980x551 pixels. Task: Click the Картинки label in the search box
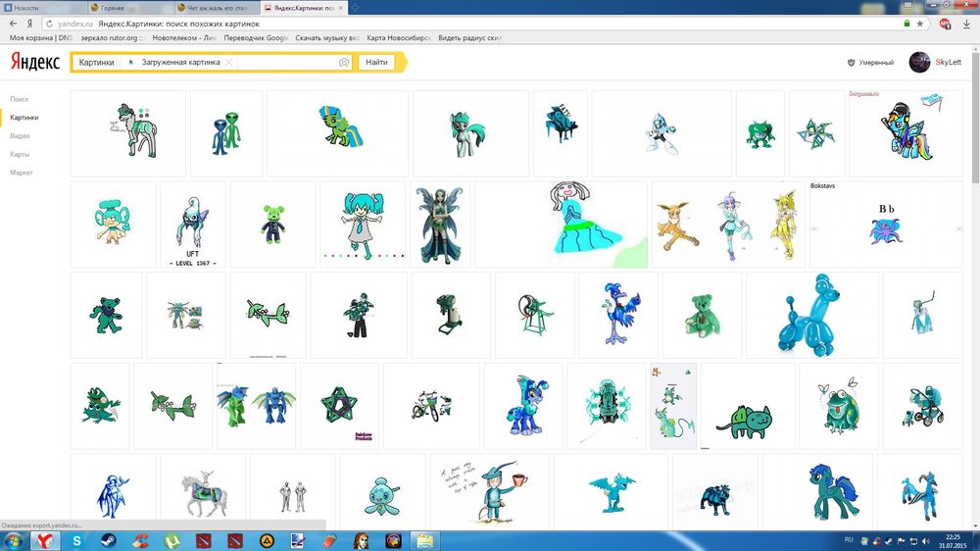(x=96, y=63)
